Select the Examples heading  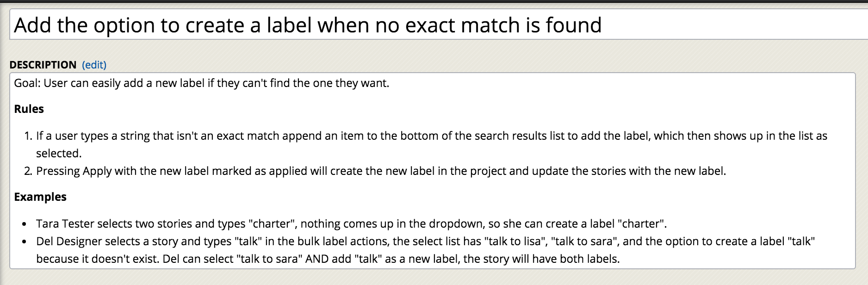pyautogui.click(x=40, y=197)
